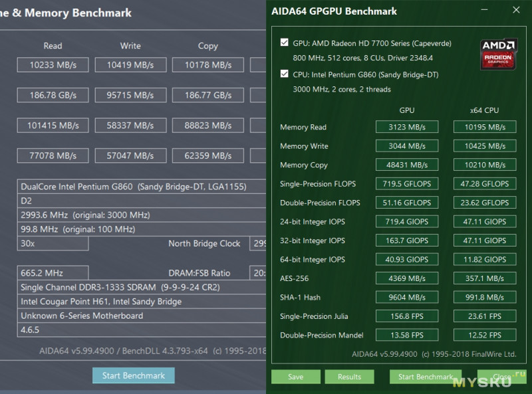The image size is (532, 394).
Task: Select the Read value 77078 MB/s
Action: [x=53, y=155]
